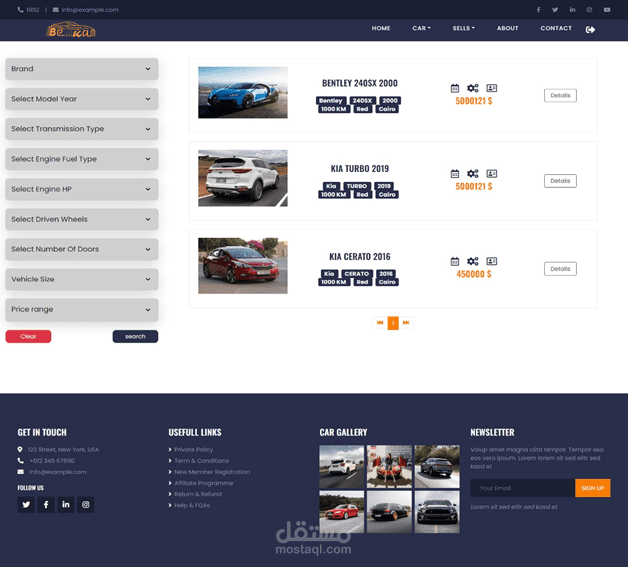Screen dimensions: 628x567
Task: Open the Price range dropdown
Action: click(x=82, y=310)
